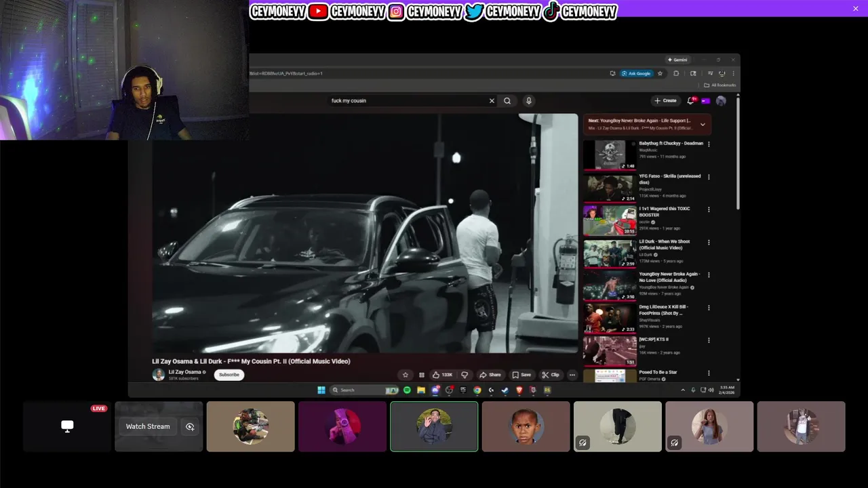Open more actions menu under the video
This screenshot has width=868, height=488.
pos(572,375)
